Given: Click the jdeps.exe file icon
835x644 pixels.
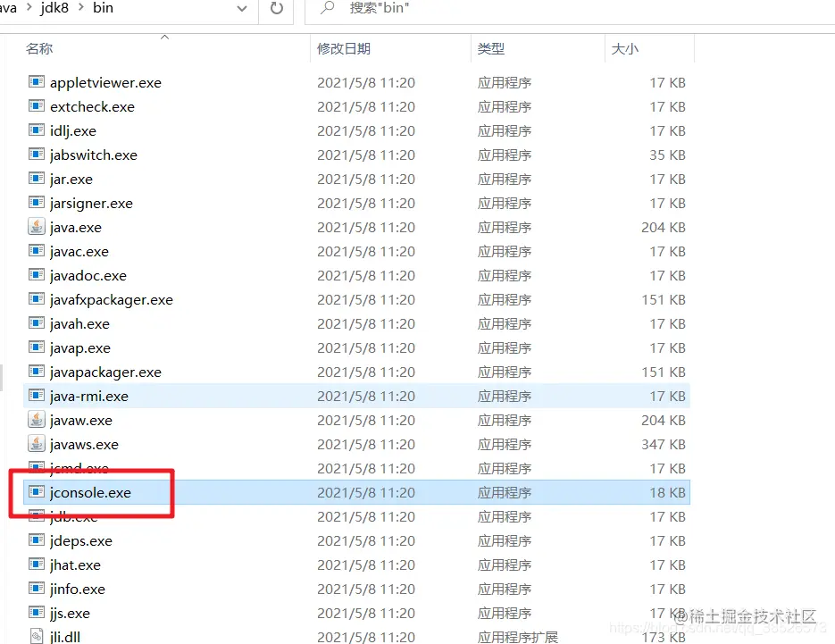Looking at the screenshot, I should click(x=37, y=539).
